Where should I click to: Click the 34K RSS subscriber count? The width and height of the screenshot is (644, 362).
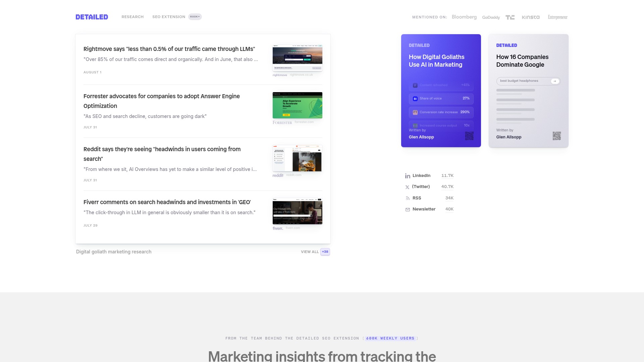pos(449,198)
